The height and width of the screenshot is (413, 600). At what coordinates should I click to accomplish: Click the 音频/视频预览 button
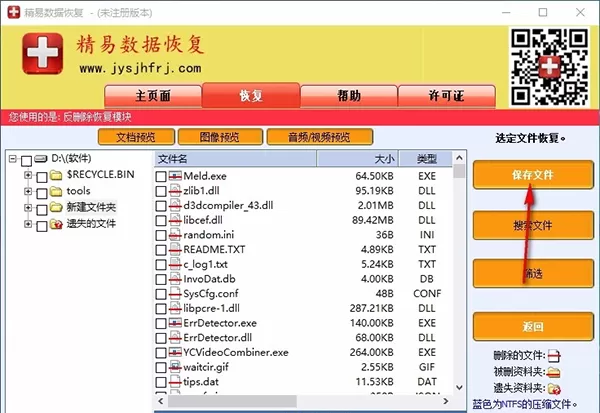tap(320, 137)
